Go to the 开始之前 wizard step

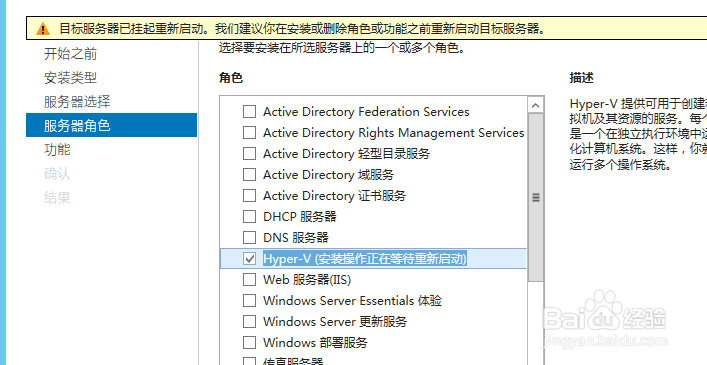click(70, 54)
